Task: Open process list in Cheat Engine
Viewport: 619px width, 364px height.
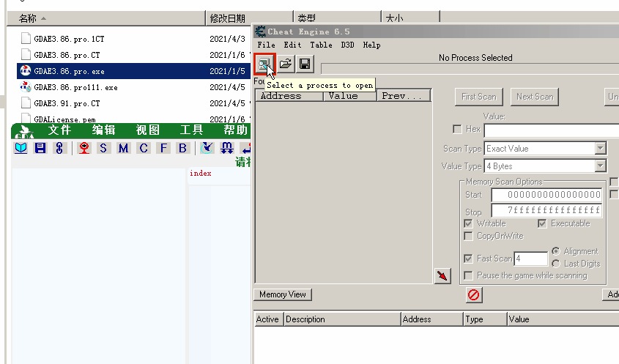Action: coord(264,64)
